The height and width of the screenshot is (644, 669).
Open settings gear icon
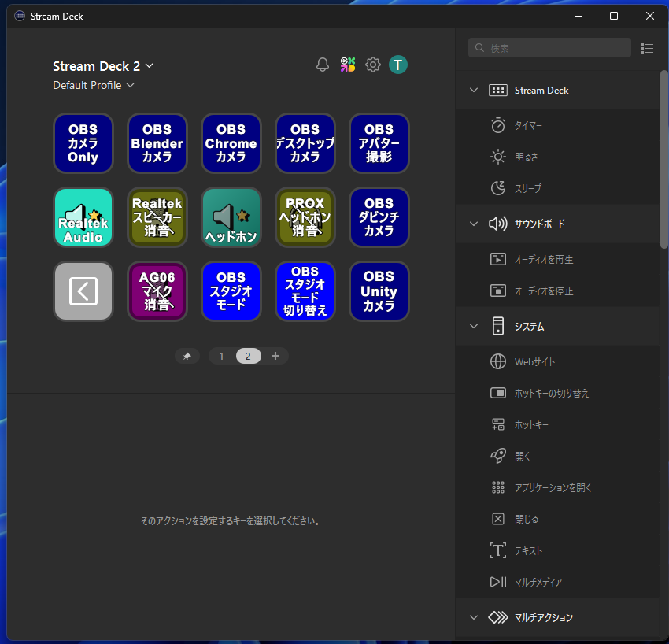tap(373, 65)
